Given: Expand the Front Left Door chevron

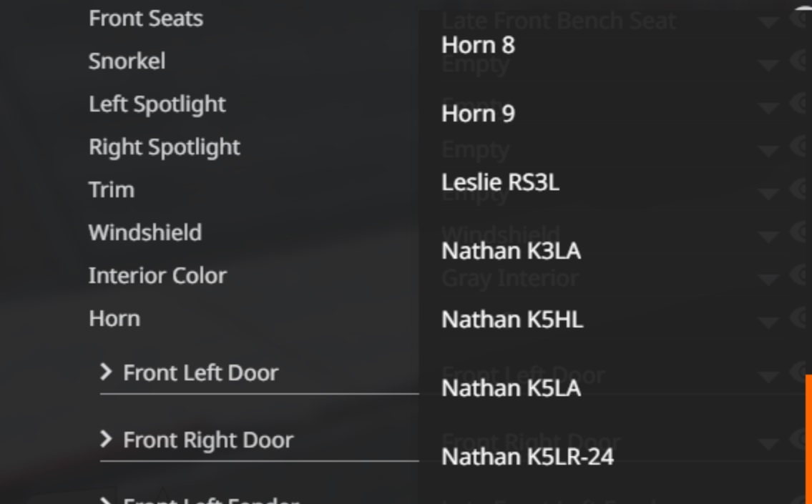Looking at the screenshot, I should [x=107, y=372].
